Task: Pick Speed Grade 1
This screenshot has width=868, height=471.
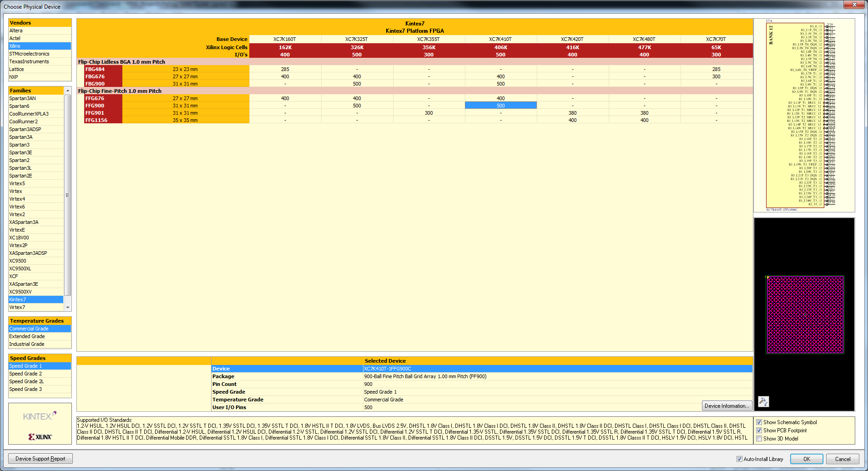Action: tap(40, 366)
